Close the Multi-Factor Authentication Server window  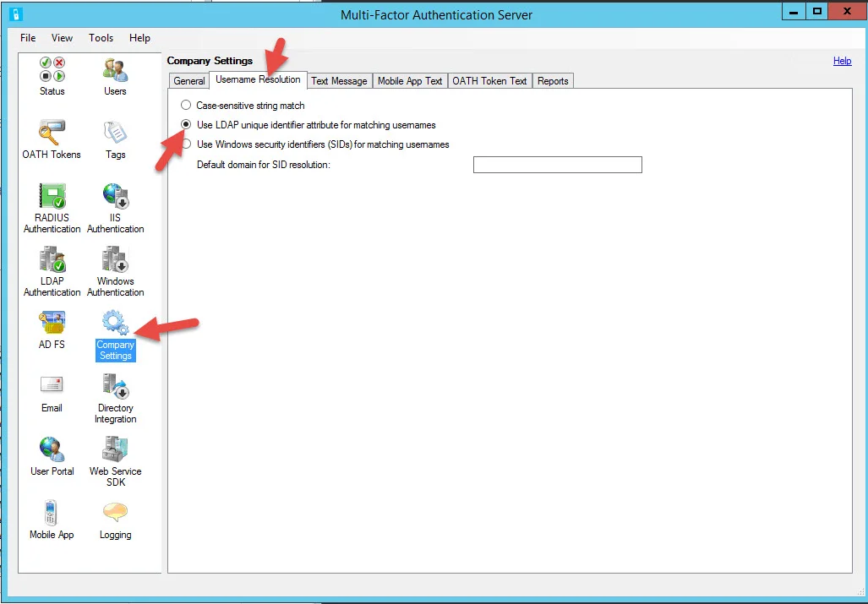pos(847,12)
